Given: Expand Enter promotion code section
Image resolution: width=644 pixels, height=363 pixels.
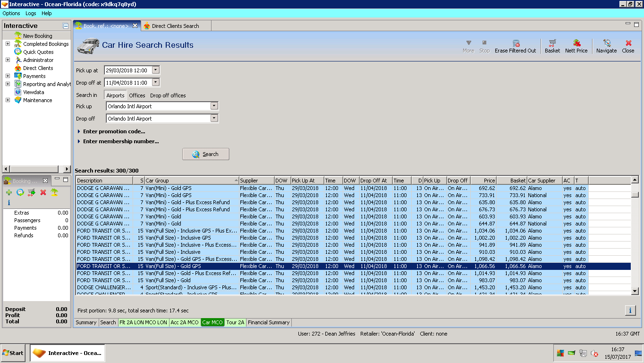Looking at the screenshot, I should 113,131.
